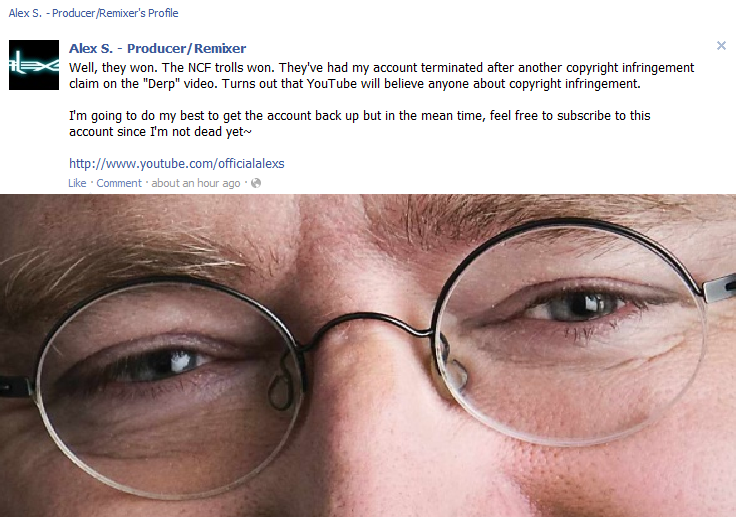
Task: Click the glasses hinge at the left lens edge
Action: [x=17, y=387]
